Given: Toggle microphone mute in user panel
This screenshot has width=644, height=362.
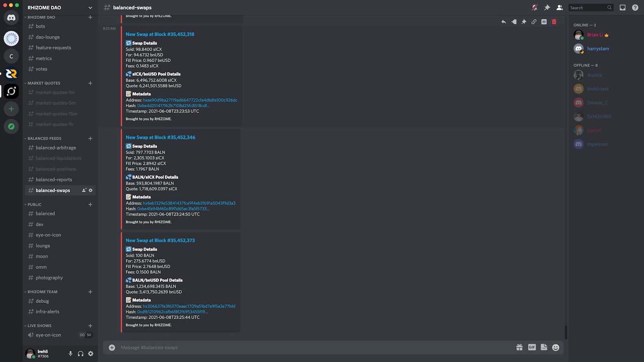Looking at the screenshot, I should tap(70, 354).
